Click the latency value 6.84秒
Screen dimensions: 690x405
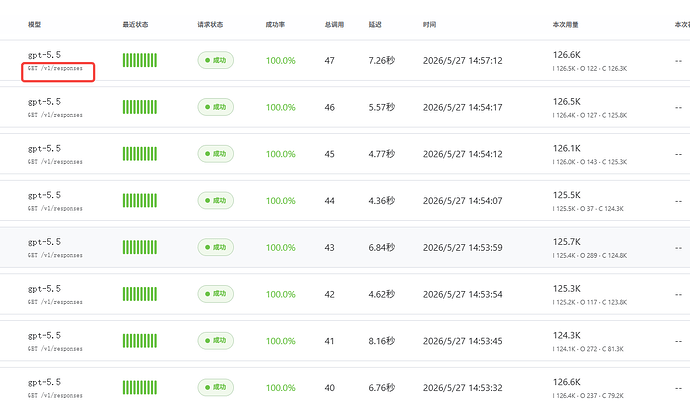pos(382,247)
